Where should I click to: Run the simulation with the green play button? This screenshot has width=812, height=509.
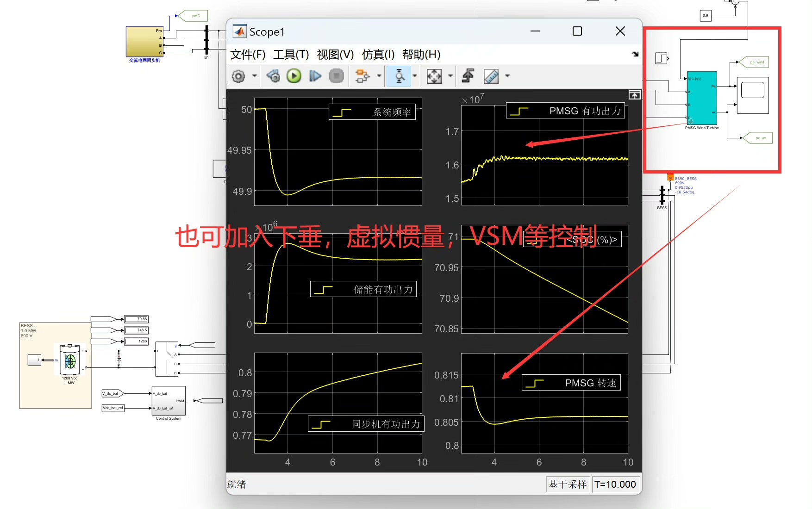pos(294,76)
